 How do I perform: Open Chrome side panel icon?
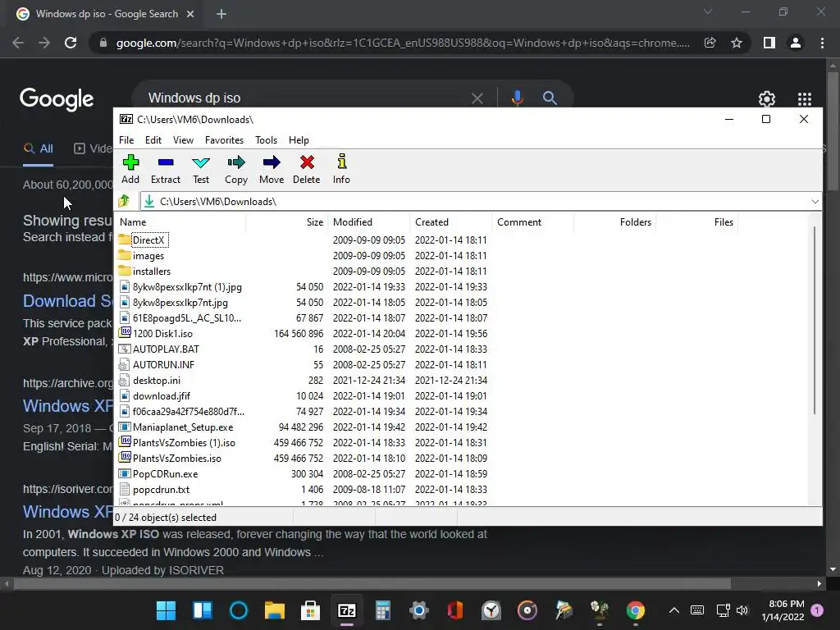coord(769,43)
